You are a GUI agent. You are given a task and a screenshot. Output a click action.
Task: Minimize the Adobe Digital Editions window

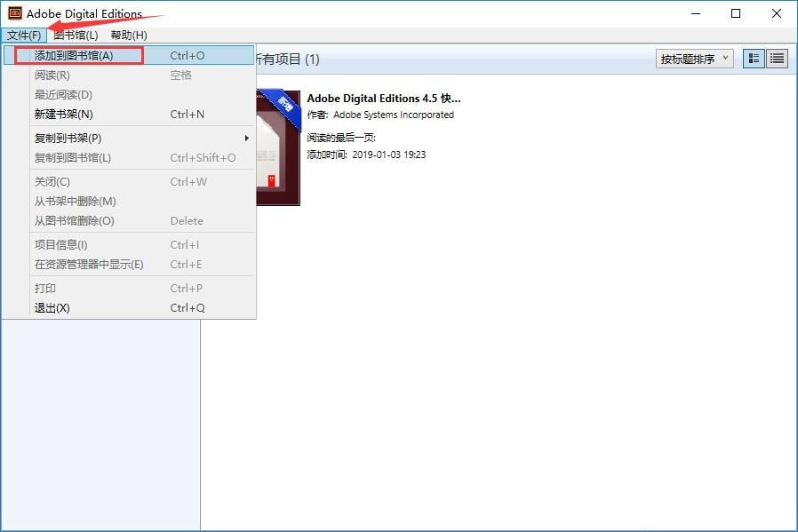pos(696,13)
